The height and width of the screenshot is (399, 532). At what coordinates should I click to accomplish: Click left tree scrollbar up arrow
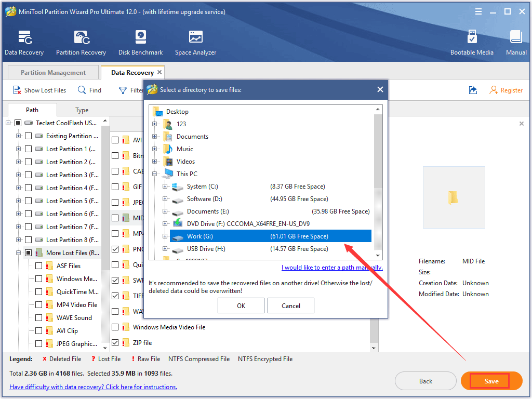[x=105, y=121]
